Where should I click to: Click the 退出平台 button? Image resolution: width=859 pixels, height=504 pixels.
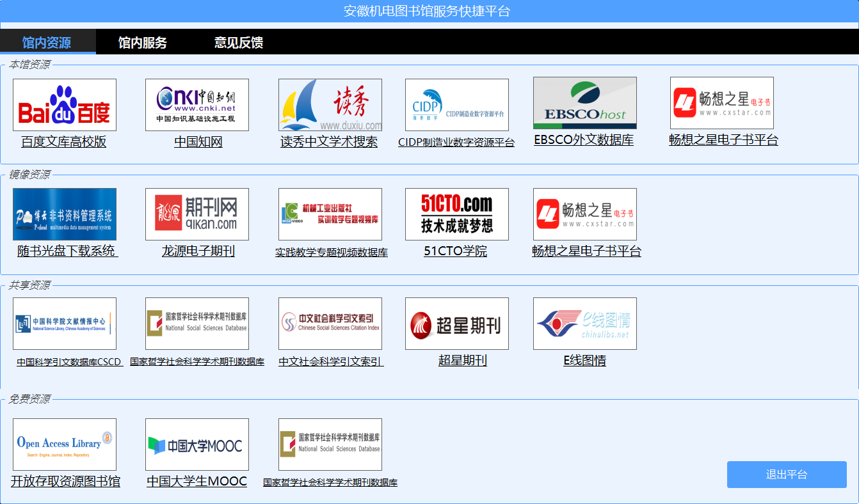[787, 475]
